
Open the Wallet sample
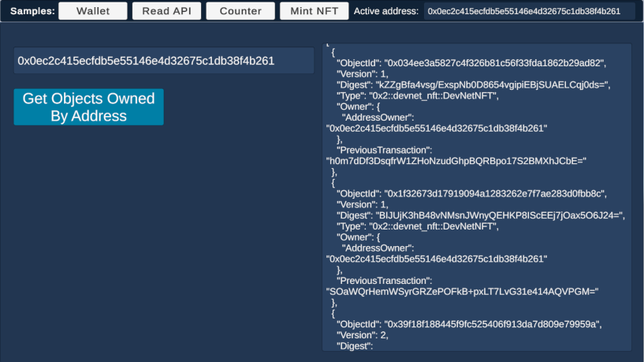point(92,11)
